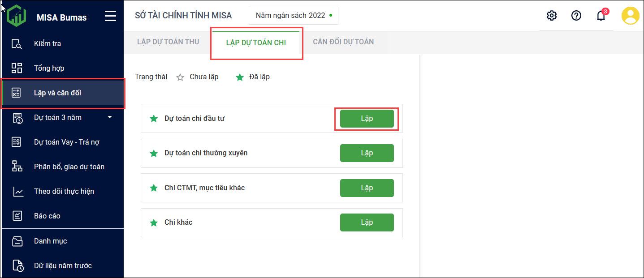This screenshot has height=278, width=644.
Task: Click Lập for Dự toán chi thường xuyên
Action: pos(367,153)
